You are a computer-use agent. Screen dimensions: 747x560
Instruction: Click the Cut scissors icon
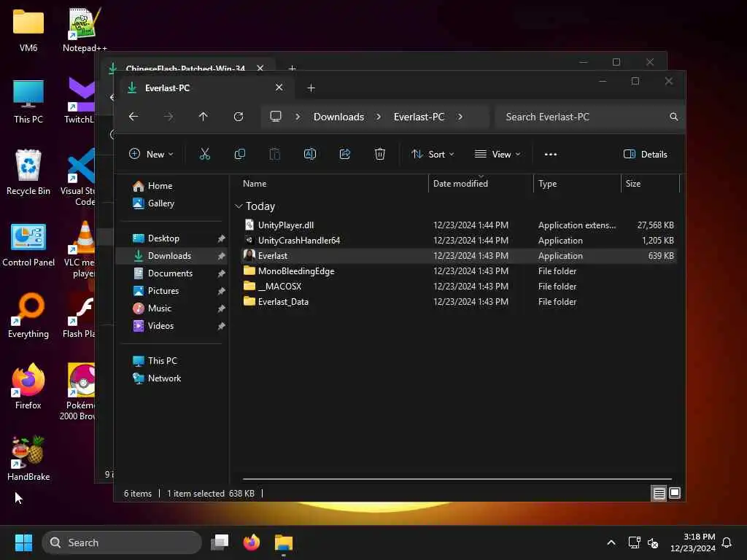click(x=204, y=154)
